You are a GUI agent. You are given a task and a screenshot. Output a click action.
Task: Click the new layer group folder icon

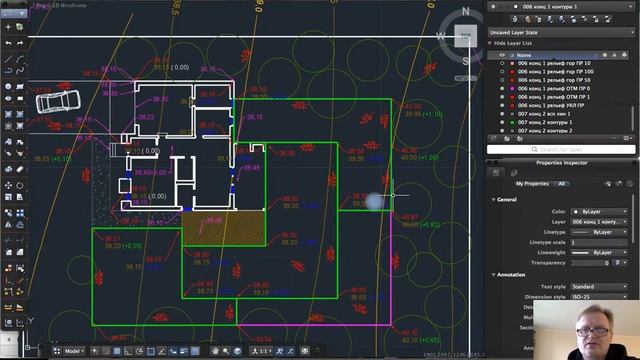507,139
